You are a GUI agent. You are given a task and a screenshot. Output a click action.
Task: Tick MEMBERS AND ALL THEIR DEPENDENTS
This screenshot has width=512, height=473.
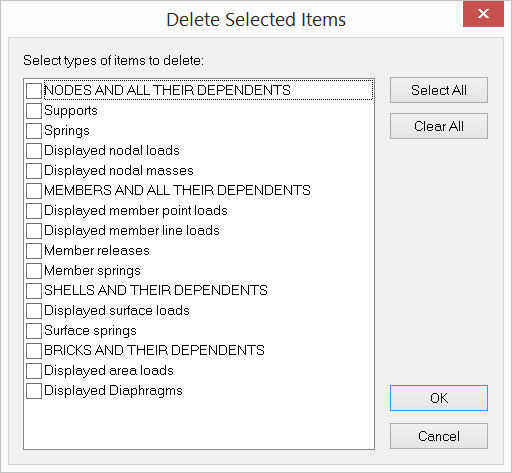[34, 191]
